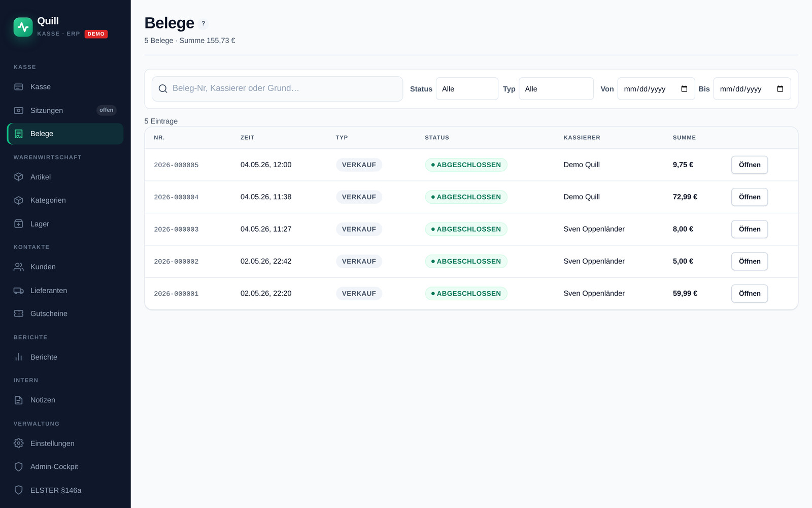Click the Sitzungen cash icon
This screenshot has height=508, width=812.
19,110
